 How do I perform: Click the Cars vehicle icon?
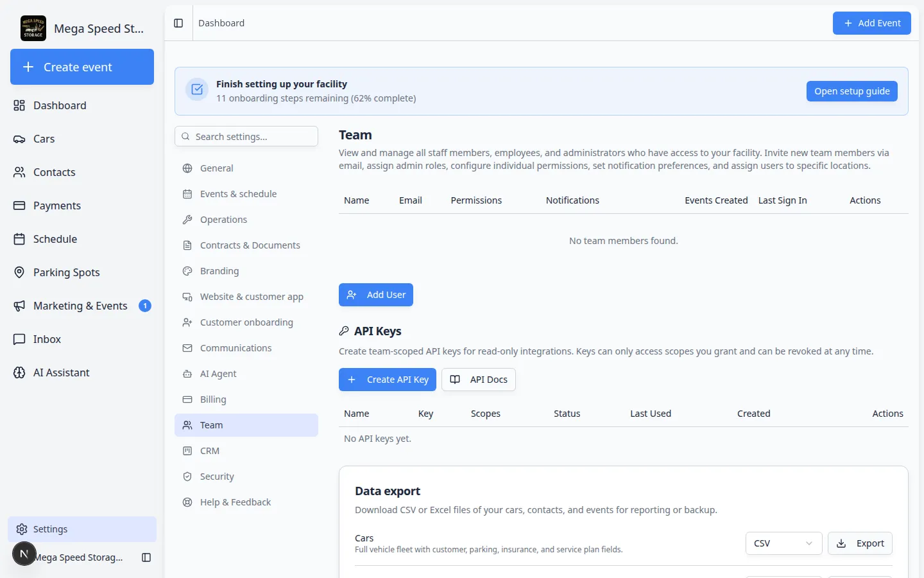[x=19, y=139]
